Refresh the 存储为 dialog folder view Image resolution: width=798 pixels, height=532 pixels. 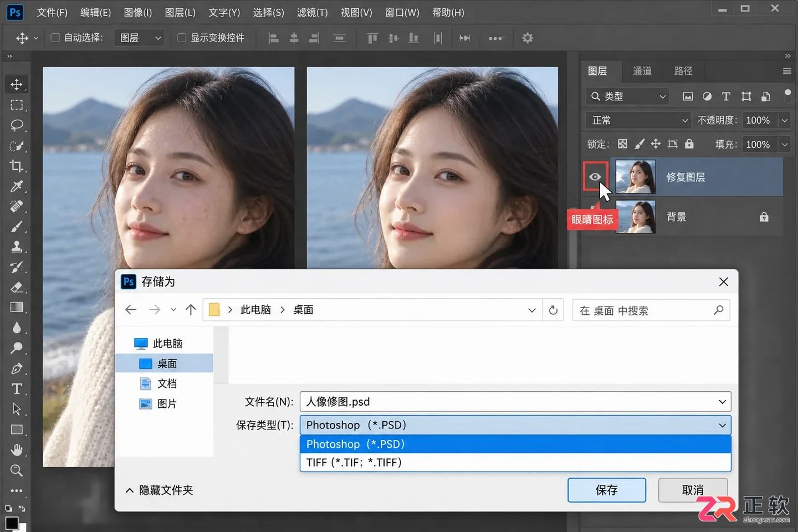coord(553,310)
